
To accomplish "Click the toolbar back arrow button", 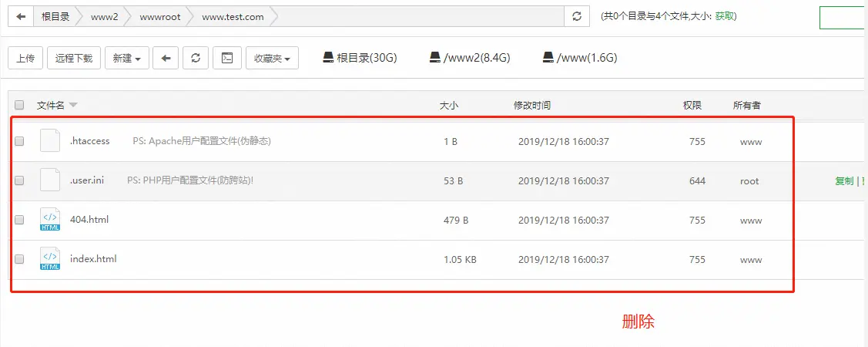I will (x=166, y=58).
